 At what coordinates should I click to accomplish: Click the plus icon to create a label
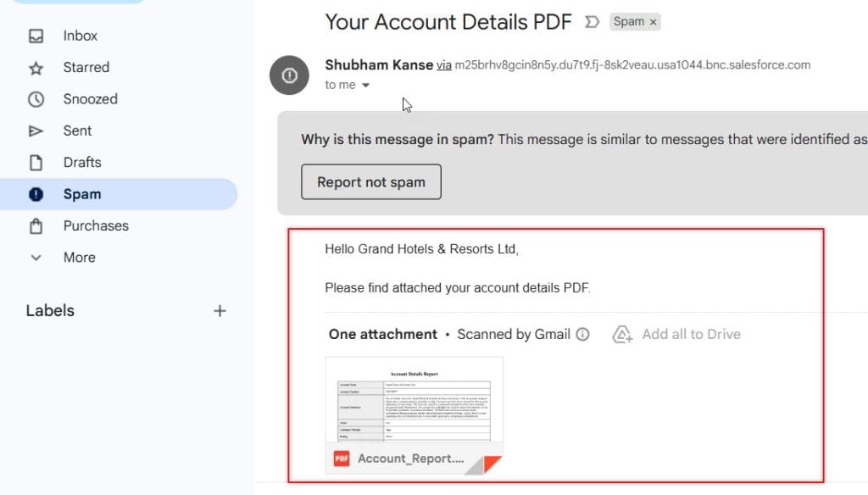pos(220,310)
